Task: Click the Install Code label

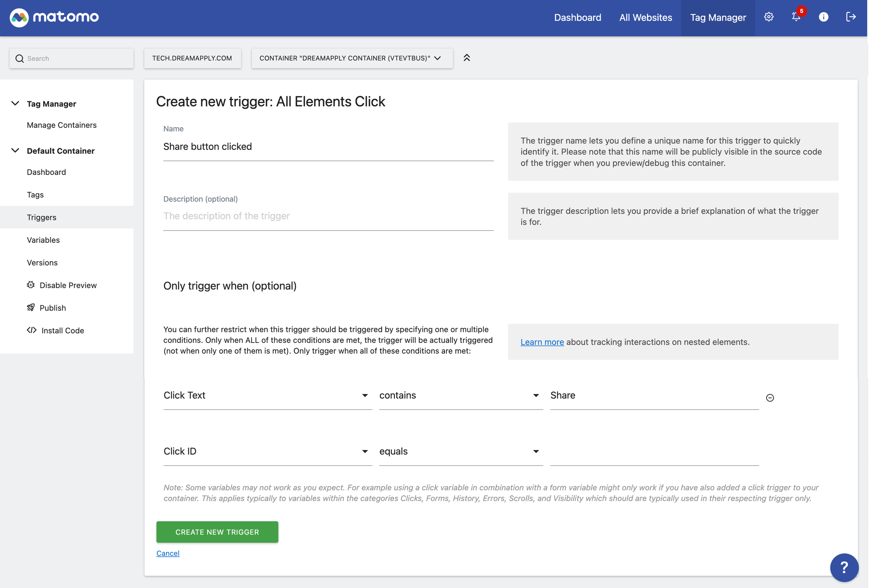Action: point(63,330)
